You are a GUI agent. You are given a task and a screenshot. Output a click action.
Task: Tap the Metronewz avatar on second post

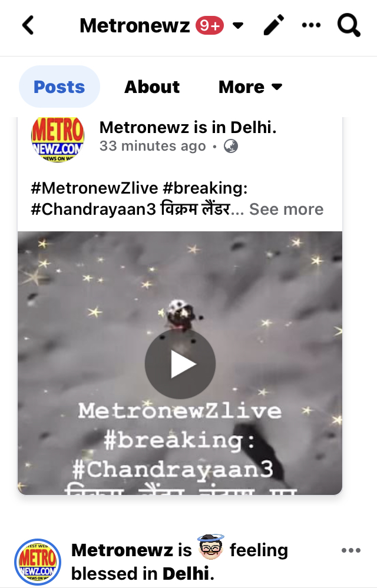point(38,562)
